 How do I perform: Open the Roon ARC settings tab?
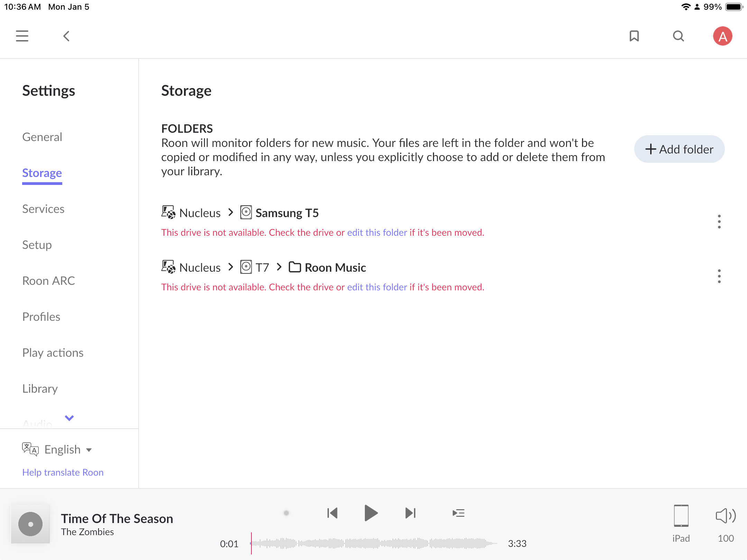[48, 281]
